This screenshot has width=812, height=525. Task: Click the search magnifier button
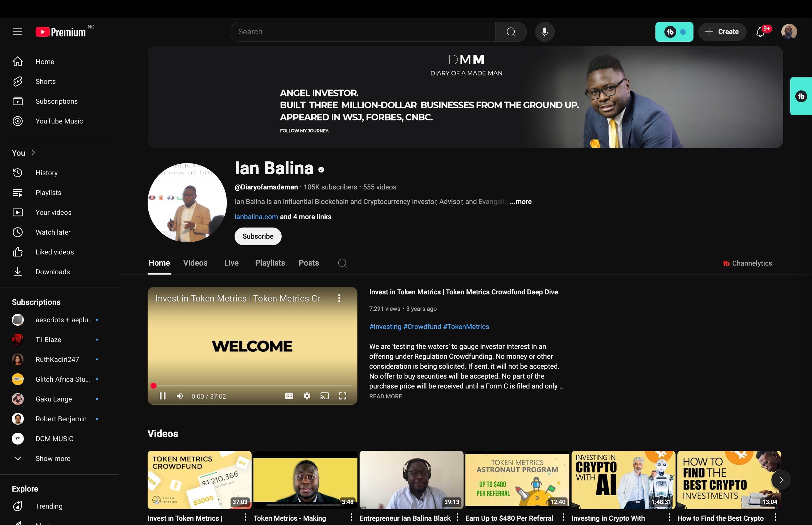511,32
